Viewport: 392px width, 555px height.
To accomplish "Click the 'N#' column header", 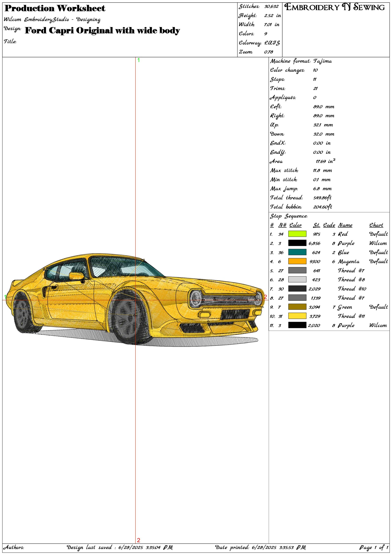I will pos(282,225).
